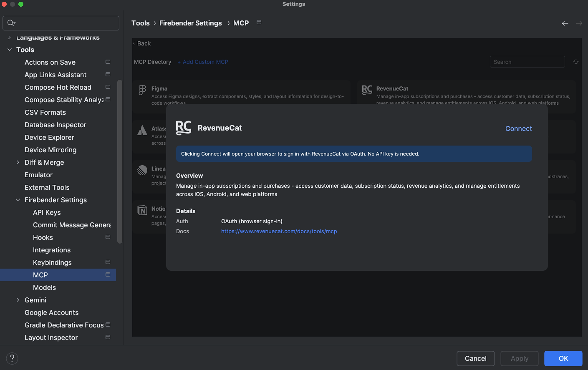Click the Notion icon in the directory

click(142, 210)
